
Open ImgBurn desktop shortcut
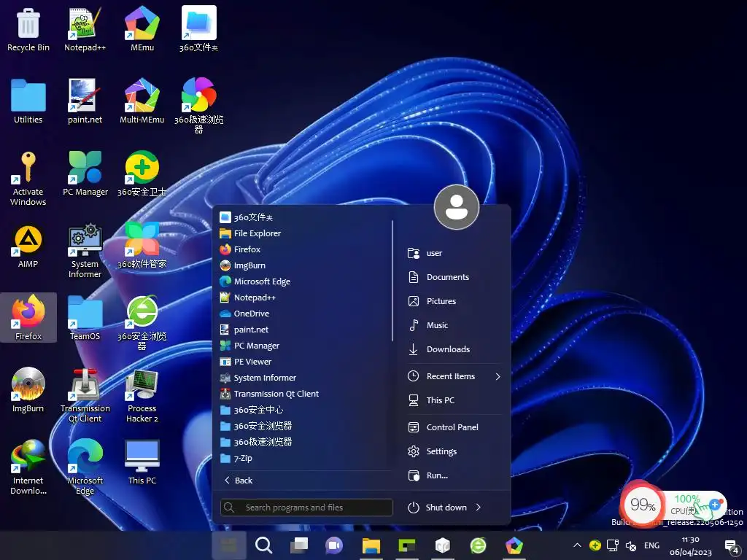pos(28,391)
